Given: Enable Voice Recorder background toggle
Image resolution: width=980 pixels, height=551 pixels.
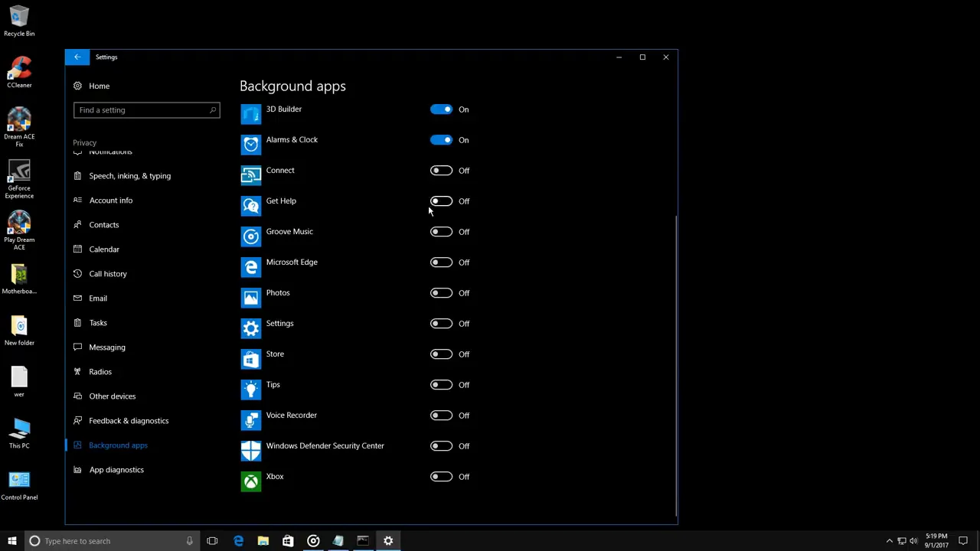Looking at the screenshot, I should [x=441, y=416].
